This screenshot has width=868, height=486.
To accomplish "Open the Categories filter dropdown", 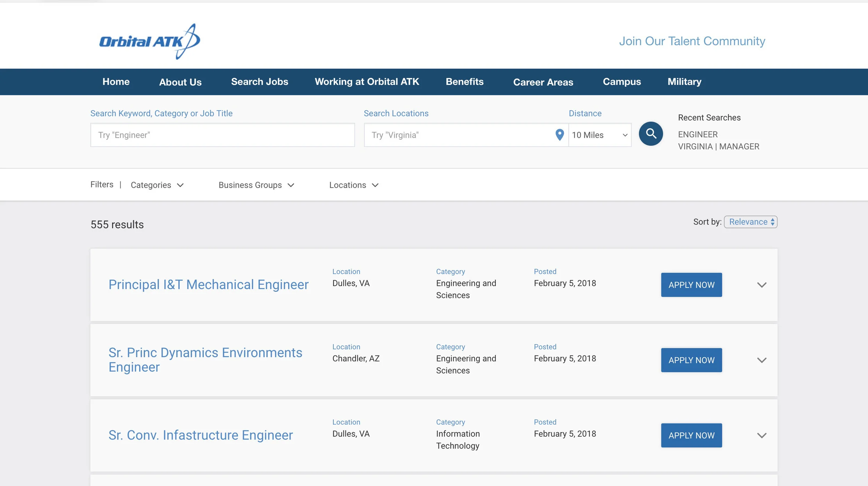I will point(157,185).
